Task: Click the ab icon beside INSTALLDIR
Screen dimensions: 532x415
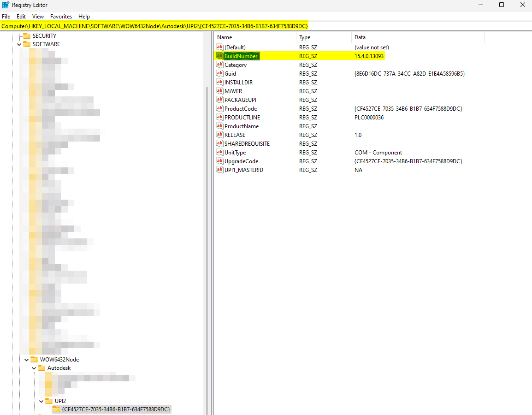Action: (219, 82)
